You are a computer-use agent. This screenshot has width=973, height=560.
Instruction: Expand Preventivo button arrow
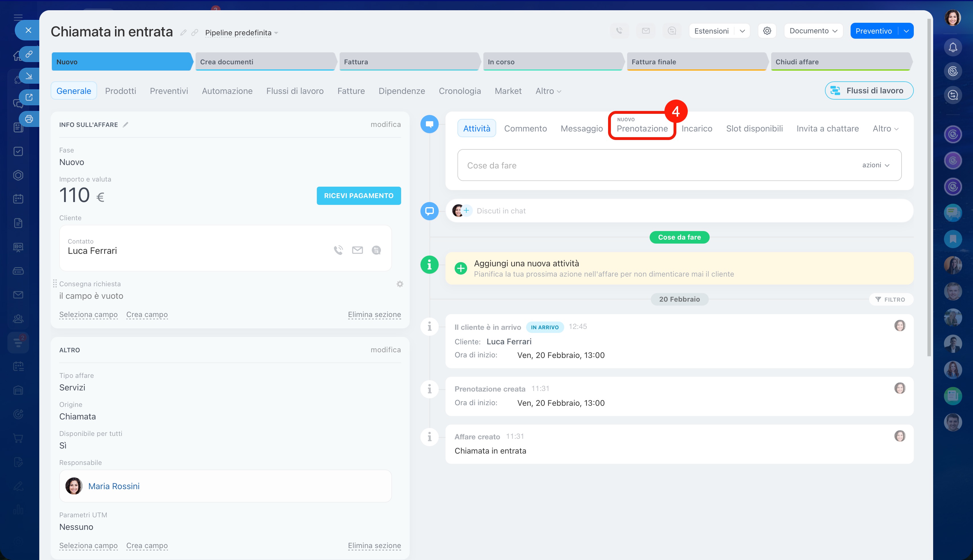click(x=906, y=31)
